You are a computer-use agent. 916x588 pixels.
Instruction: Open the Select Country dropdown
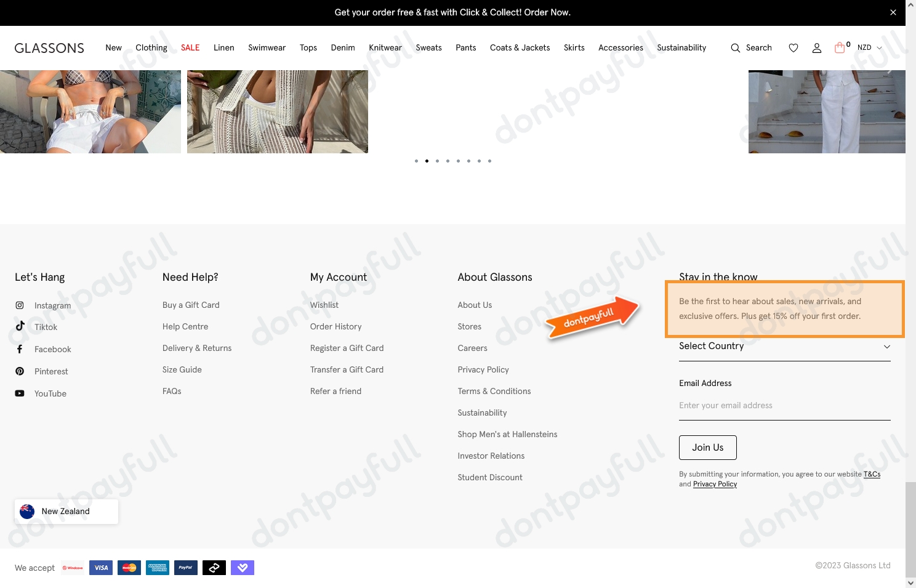point(784,346)
